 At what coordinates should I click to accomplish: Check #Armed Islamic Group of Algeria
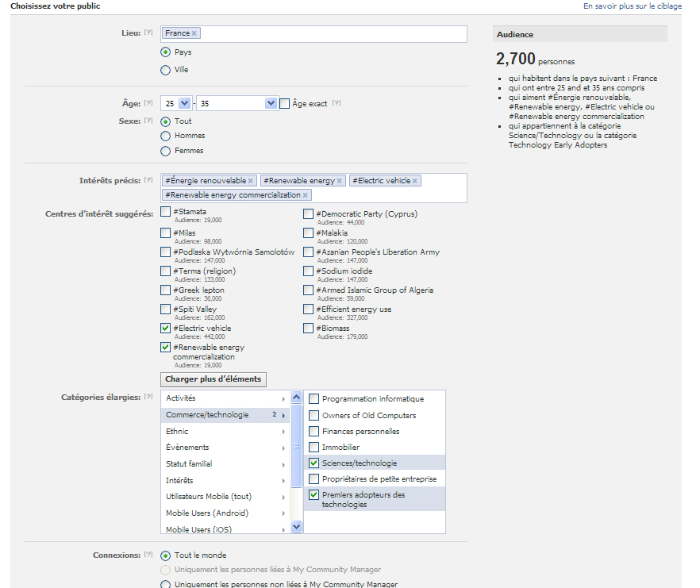point(309,290)
